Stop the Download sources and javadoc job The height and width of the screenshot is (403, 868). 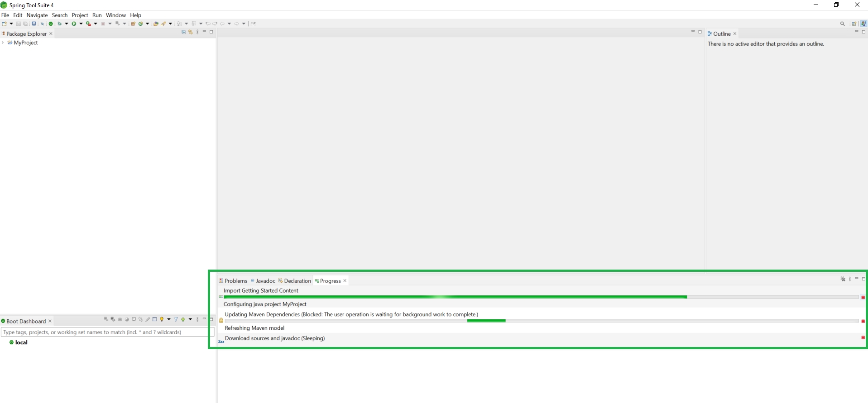tap(863, 338)
